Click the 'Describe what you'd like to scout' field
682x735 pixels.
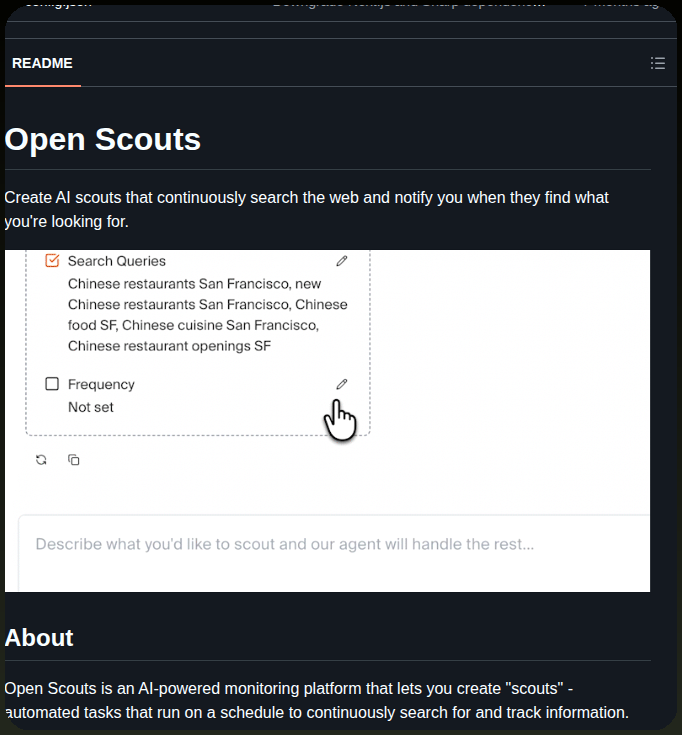pos(334,553)
